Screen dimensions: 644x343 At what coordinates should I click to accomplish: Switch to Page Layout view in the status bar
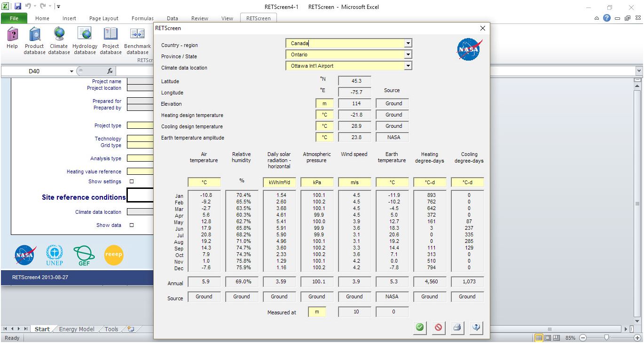click(548, 338)
